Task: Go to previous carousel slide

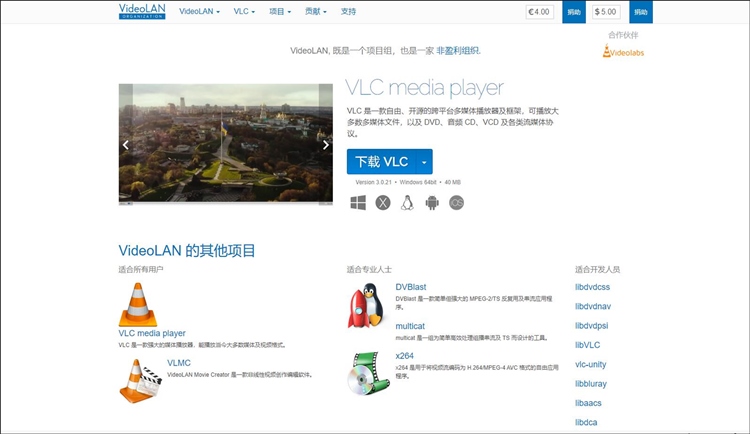Action: click(126, 145)
